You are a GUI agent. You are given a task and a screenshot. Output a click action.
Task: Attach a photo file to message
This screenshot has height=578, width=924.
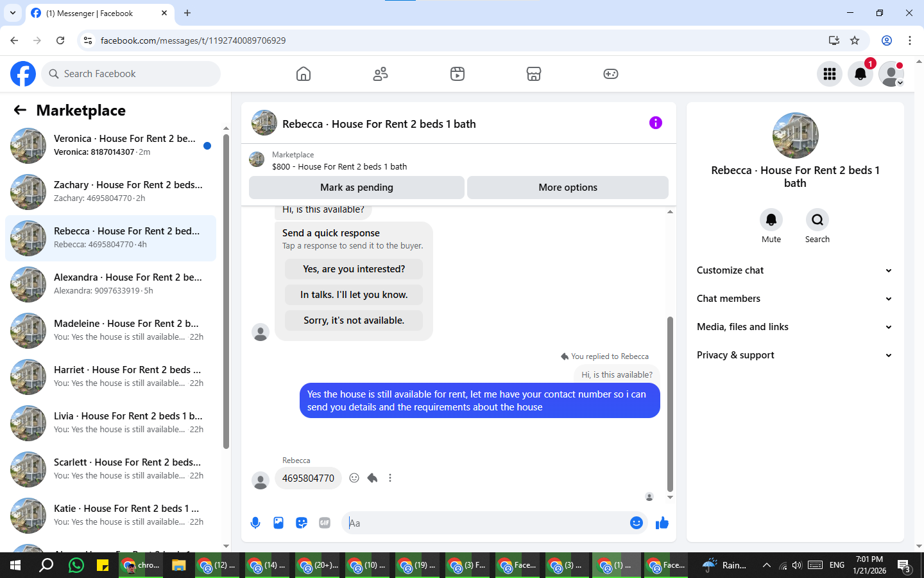point(278,523)
